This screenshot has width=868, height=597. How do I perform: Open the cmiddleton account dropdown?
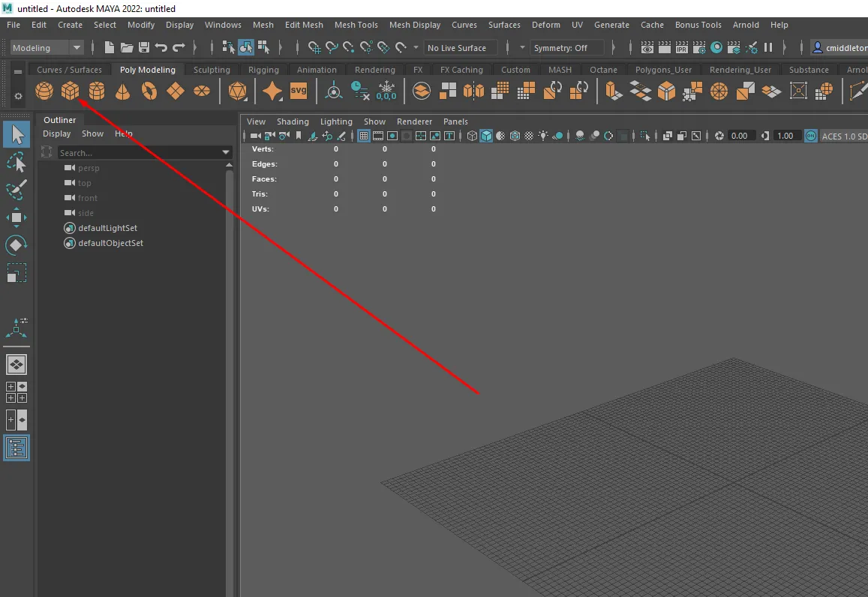[839, 47]
